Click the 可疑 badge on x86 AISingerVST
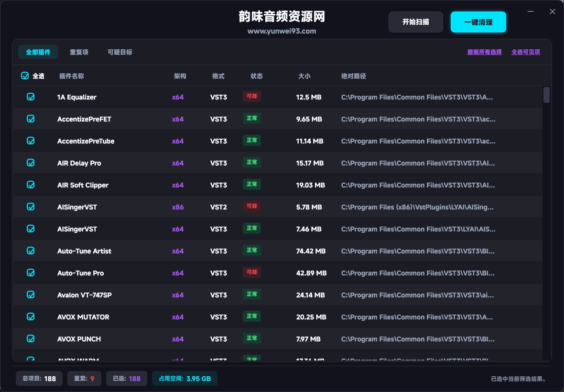The width and height of the screenshot is (564, 392). (x=252, y=206)
